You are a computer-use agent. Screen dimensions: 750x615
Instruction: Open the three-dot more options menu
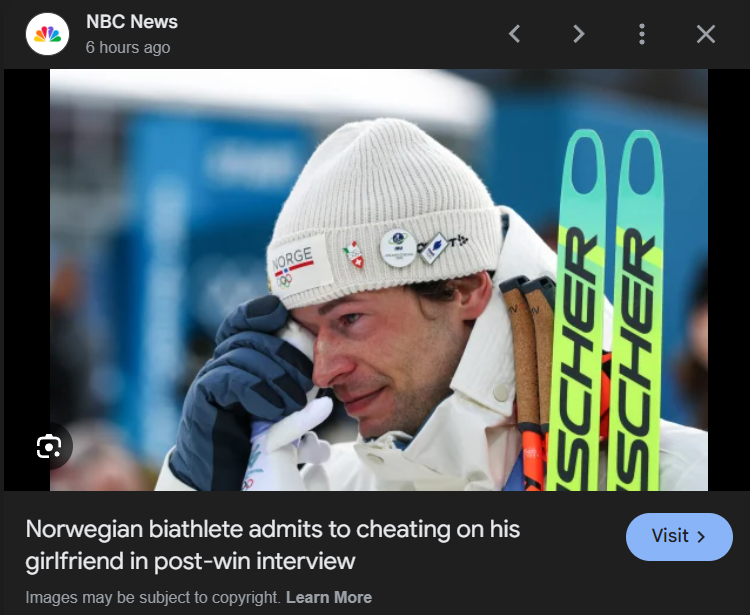pos(642,34)
